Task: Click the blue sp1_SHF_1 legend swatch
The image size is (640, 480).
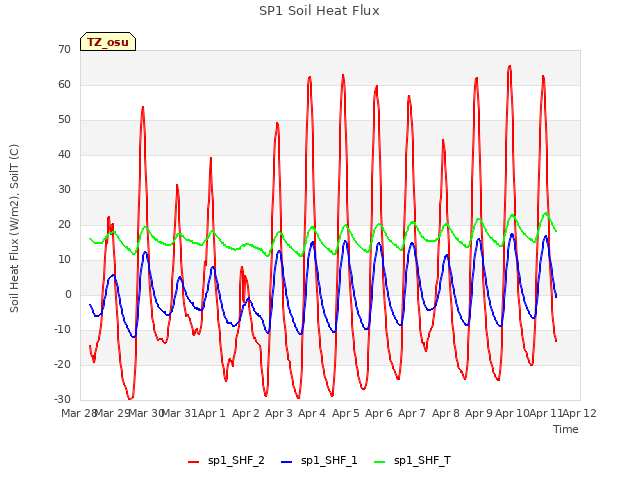Action: 287,462
